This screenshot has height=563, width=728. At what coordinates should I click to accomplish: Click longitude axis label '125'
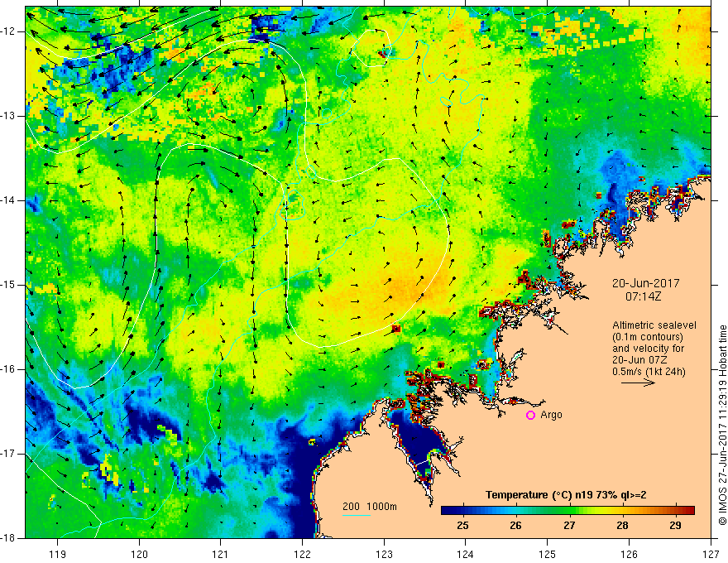tap(548, 554)
